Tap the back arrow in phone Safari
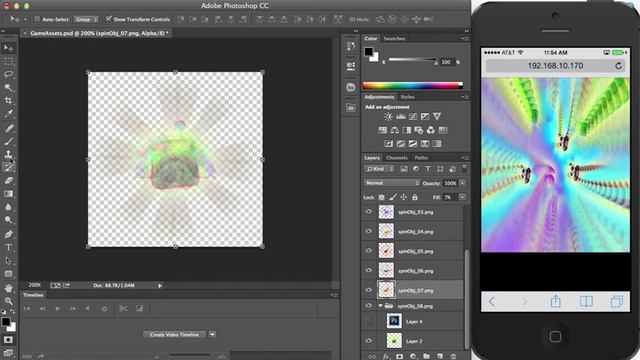 (491, 302)
